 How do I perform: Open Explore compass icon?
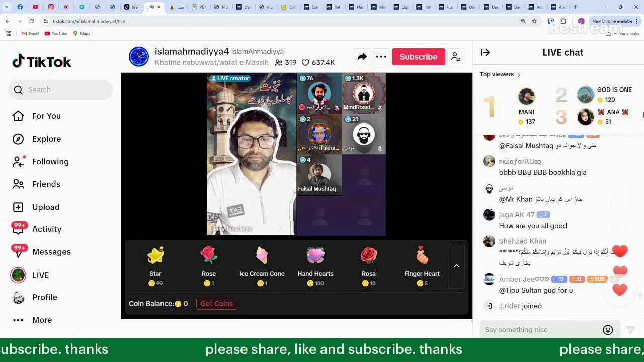click(18, 139)
